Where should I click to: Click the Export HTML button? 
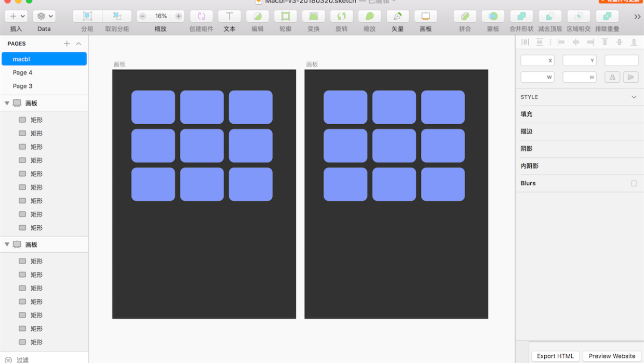[555, 356]
